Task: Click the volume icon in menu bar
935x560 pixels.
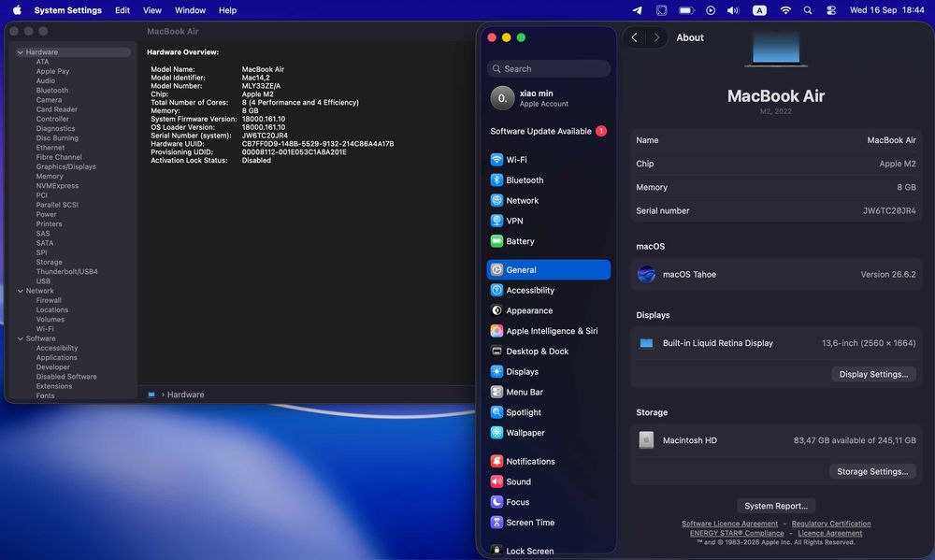Action: point(733,10)
